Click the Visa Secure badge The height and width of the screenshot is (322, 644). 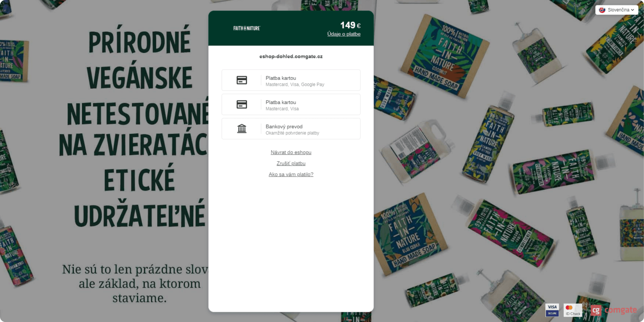(552, 310)
